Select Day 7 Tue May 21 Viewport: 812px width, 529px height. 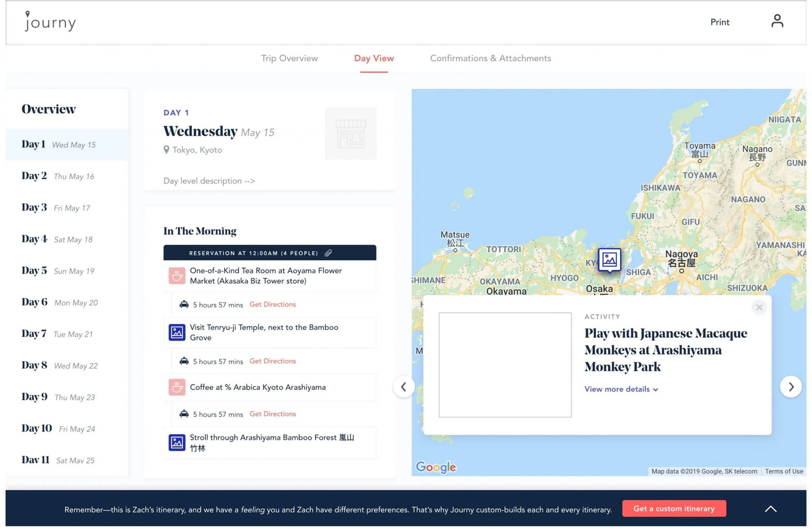67,335
